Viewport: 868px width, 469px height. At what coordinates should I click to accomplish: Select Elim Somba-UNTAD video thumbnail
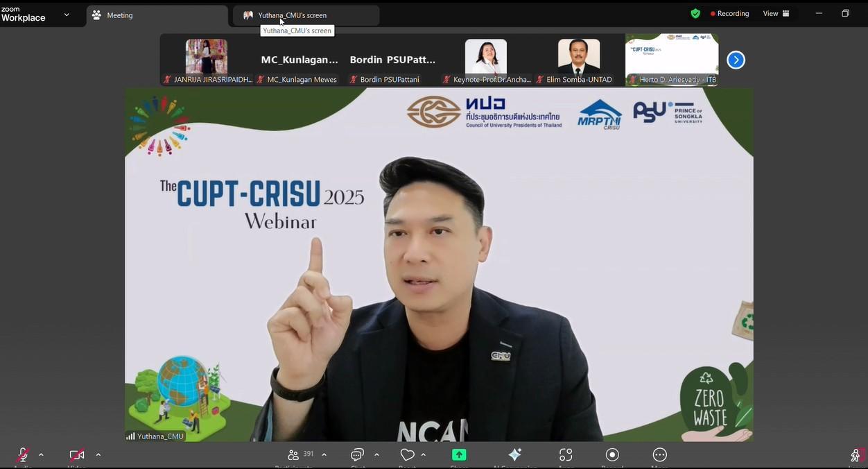click(579, 60)
